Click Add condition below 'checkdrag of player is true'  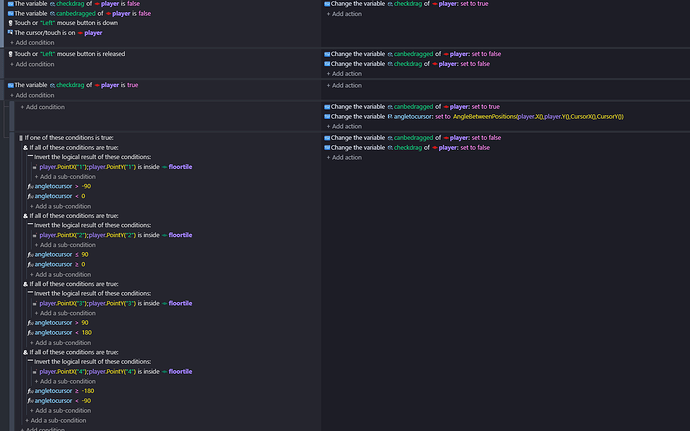click(32, 95)
